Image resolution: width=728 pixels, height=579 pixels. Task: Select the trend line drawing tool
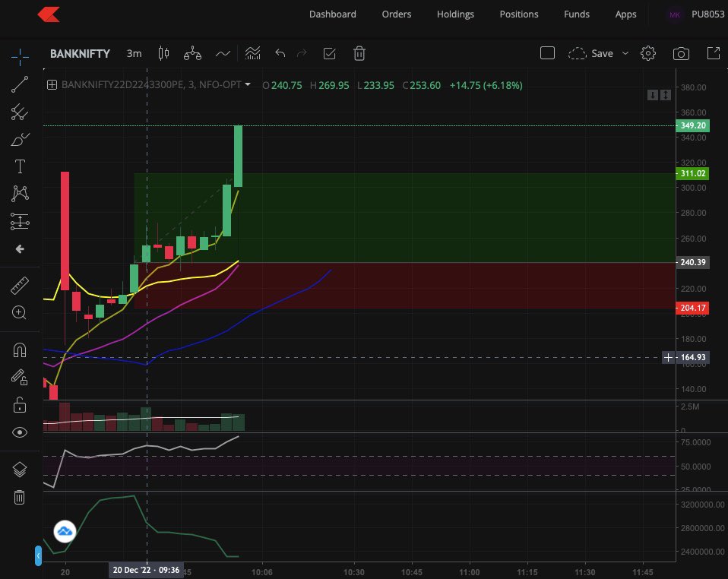point(20,84)
